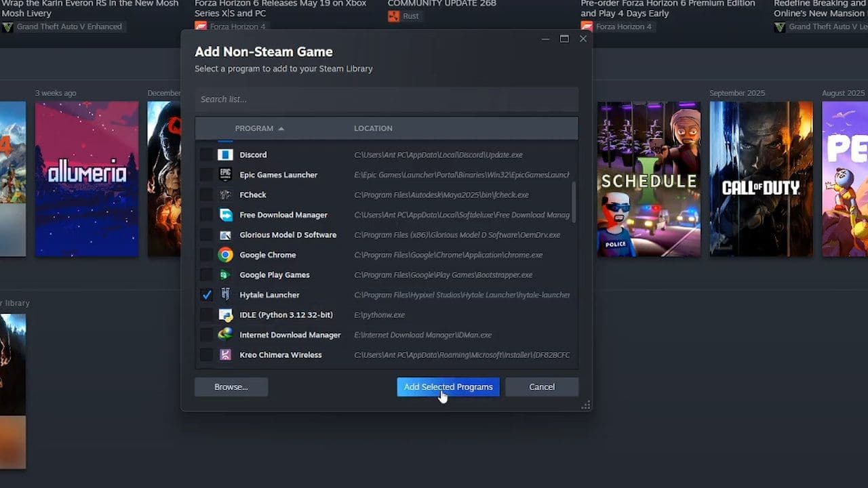Tick the FCheck program checkbox
Screen dimensions: 868x488
coord(206,195)
